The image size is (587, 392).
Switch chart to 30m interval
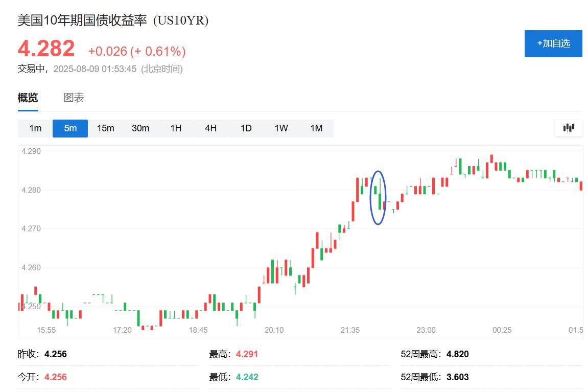point(140,128)
